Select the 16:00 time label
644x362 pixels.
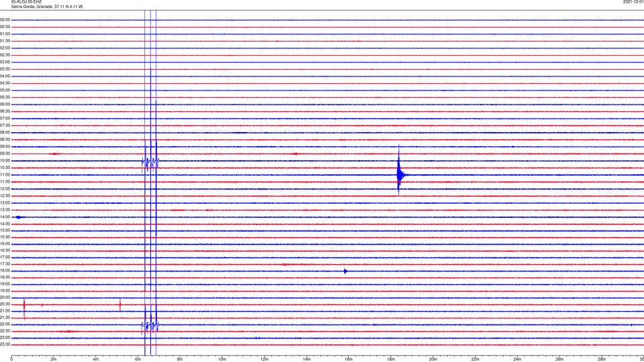pos(5,244)
